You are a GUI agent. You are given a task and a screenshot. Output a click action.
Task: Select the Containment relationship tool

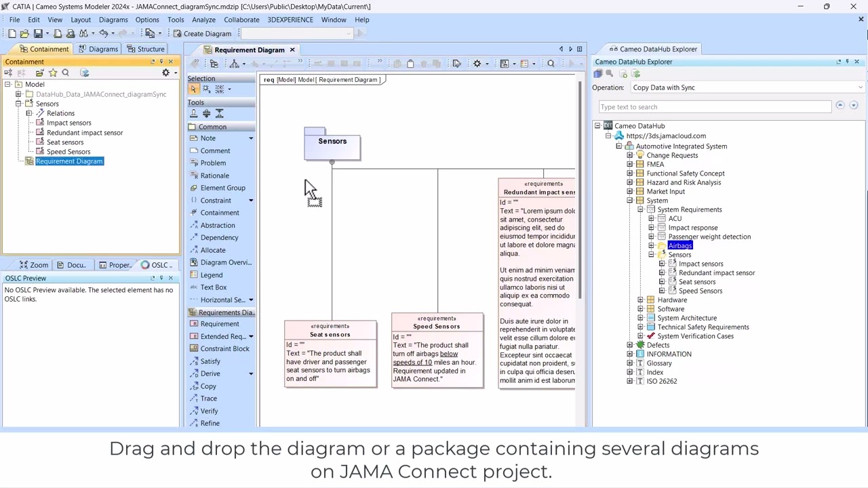(x=220, y=213)
